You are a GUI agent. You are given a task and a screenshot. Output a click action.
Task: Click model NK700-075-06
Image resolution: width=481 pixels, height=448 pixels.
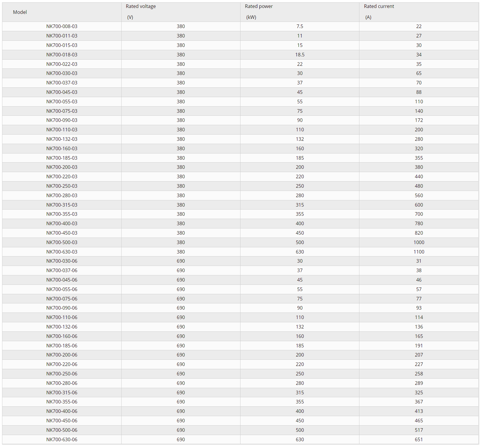62,299
